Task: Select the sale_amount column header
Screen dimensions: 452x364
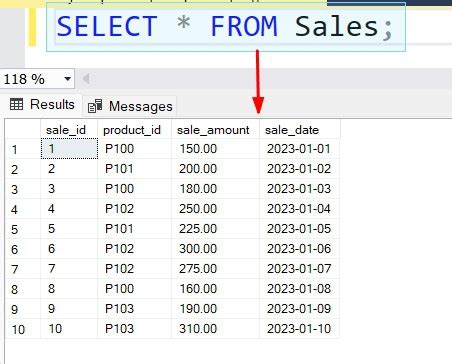Action: point(215,130)
